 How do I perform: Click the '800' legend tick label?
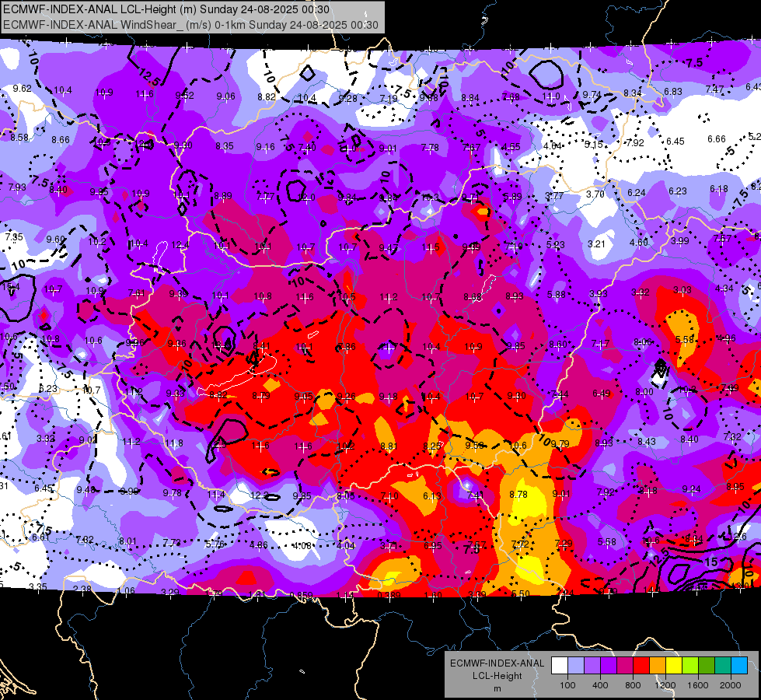[633, 685]
